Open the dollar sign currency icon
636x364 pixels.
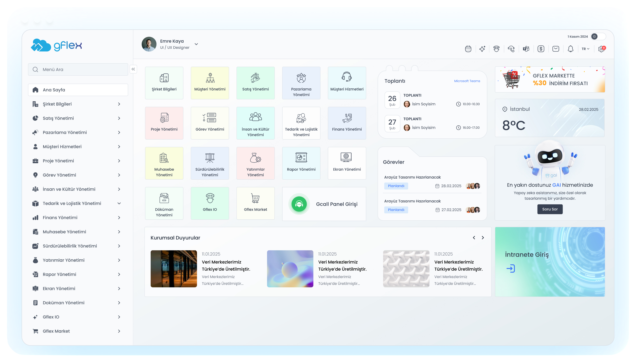[541, 49]
